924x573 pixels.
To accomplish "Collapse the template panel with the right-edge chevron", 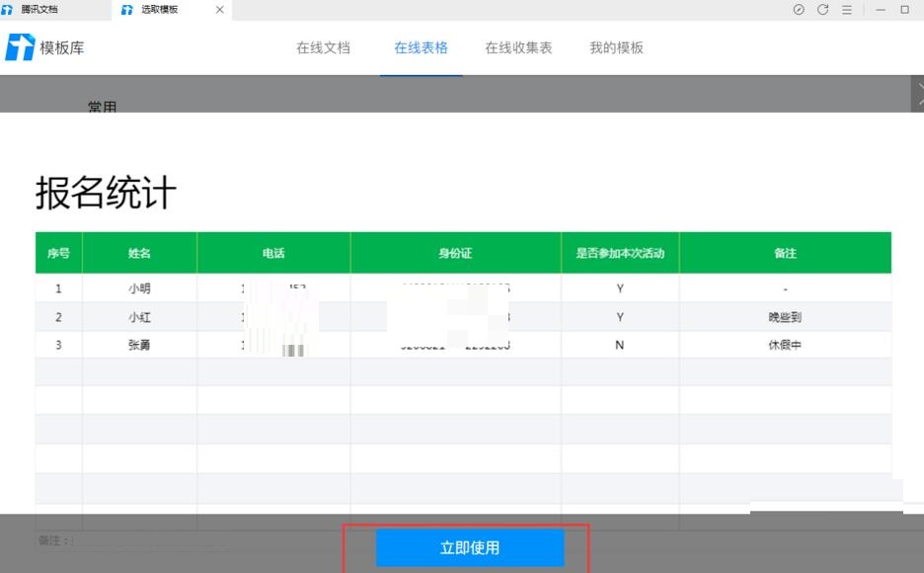I will [919, 96].
